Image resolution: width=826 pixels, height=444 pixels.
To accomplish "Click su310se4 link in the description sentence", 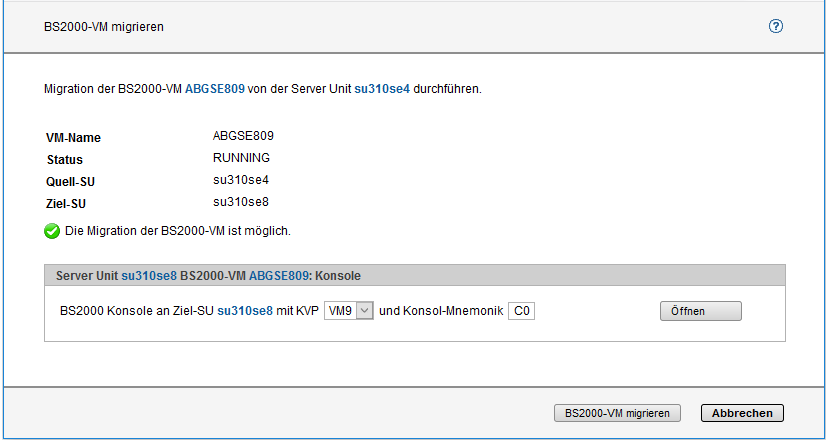I will coord(382,89).
